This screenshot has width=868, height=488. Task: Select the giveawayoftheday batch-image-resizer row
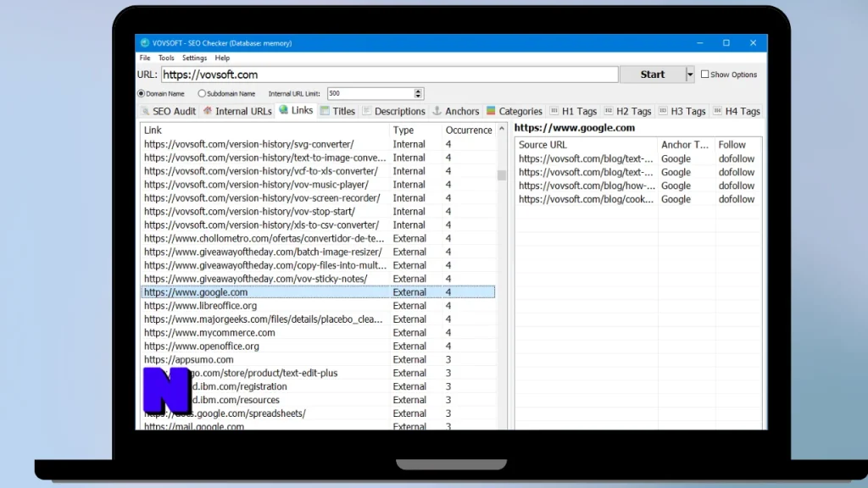[319, 252]
